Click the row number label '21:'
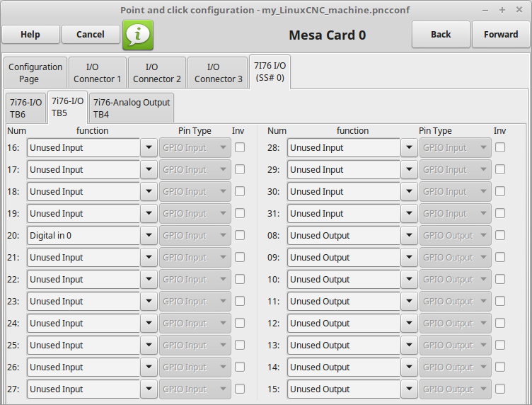 pyautogui.click(x=13, y=257)
